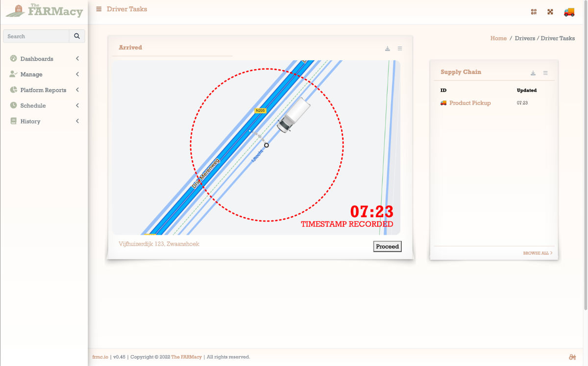The width and height of the screenshot is (588, 366).
Task: Open The FARMacy footer link
Action: pos(186,357)
